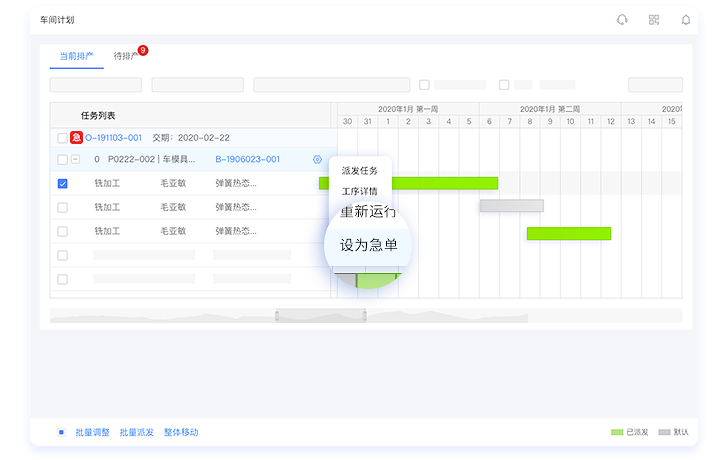Uncheck the first 铣加工 row checkbox
The width and height of the screenshot is (727, 460).
(63, 184)
